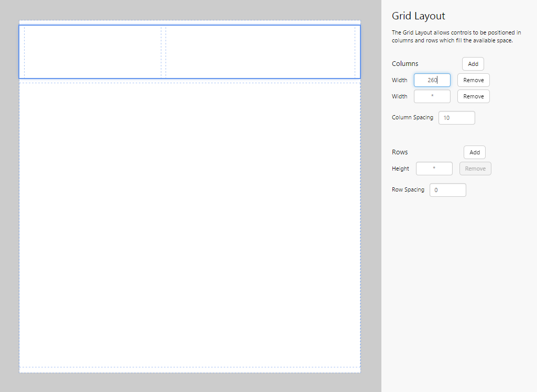Add a new row to the grid
537x392 pixels.
coord(474,152)
